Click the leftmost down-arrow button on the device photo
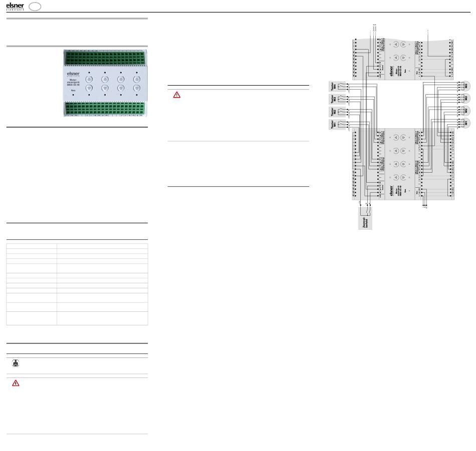476x451 pixels. coord(89,88)
